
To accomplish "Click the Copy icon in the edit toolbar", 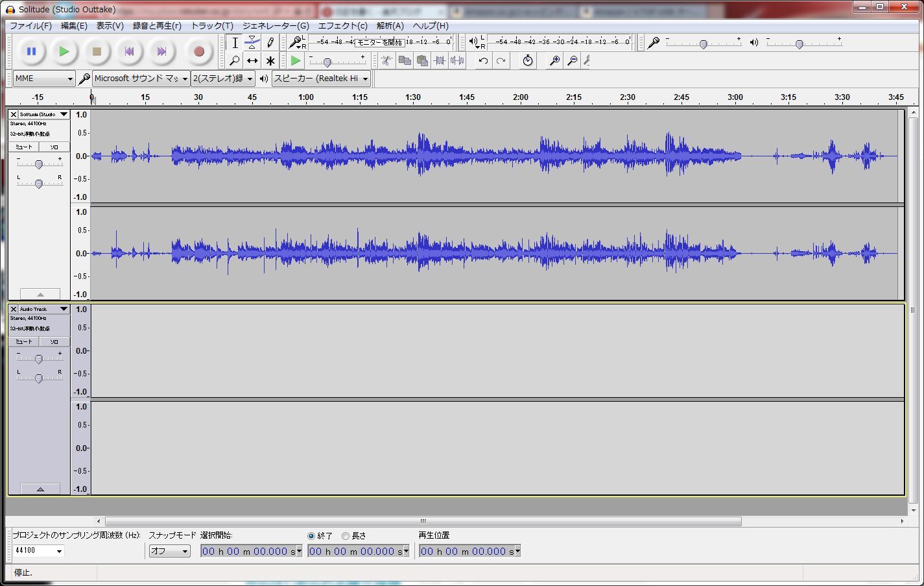I will (405, 61).
